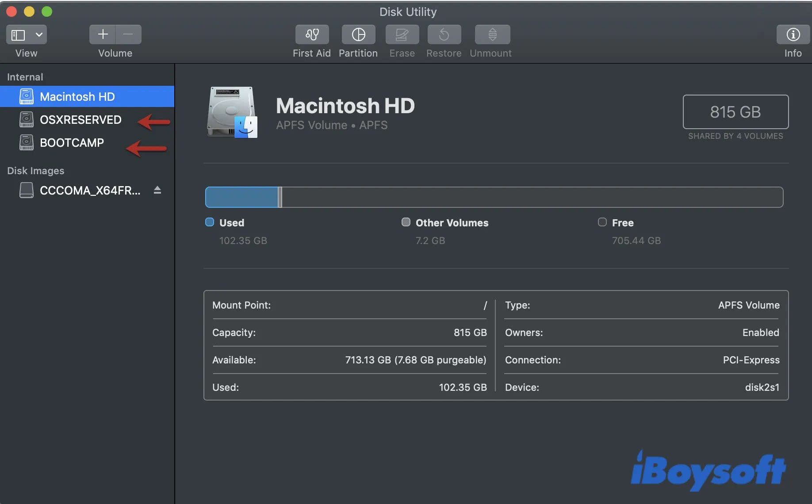Enable the Other Volumes checkbox
The height and width of the screenshot is (504, 812).
pyautogui.click(x=405, y=222)
